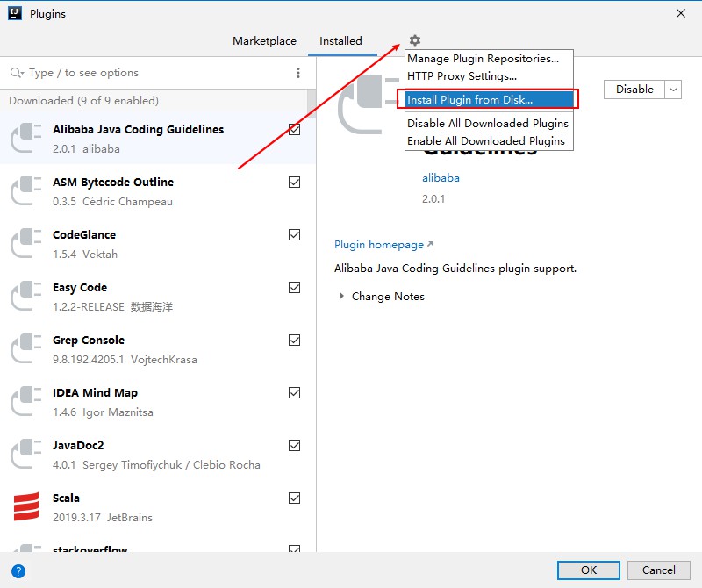This screenshot has width=702, height=588.
Task: Click the JavaDoc2 plugin icon
Action: pyautogui.click(x=26, y=454)
